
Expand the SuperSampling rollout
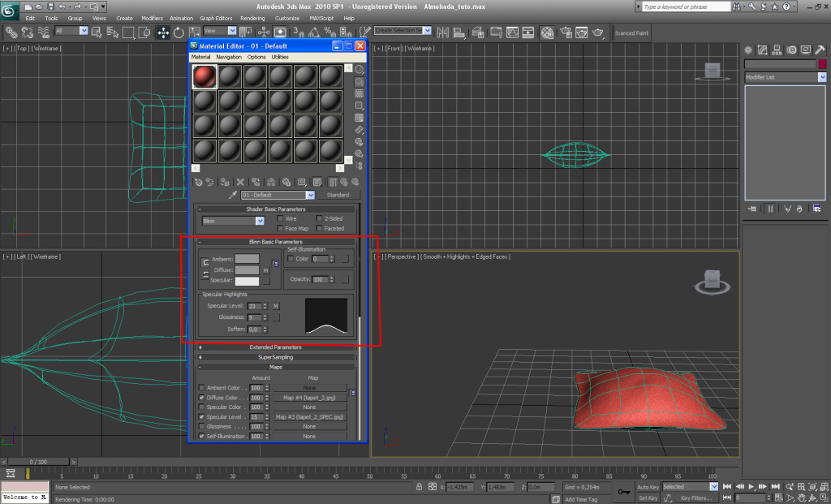[x=276, y=357]
